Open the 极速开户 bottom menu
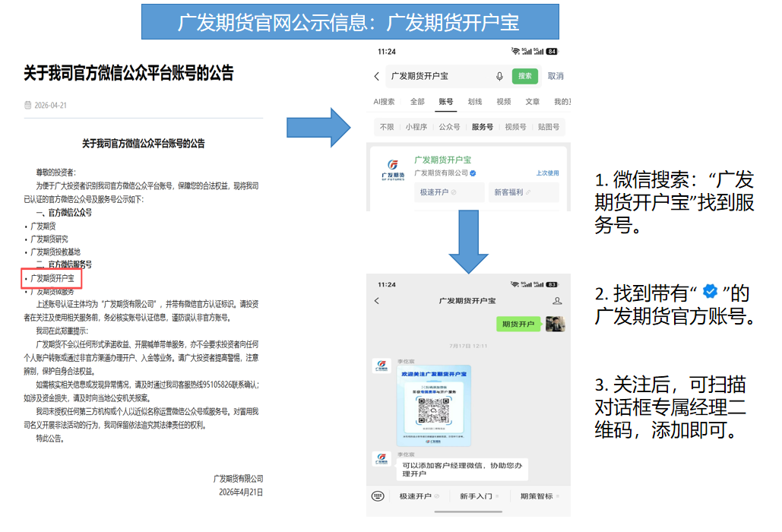 coord(419,496)
